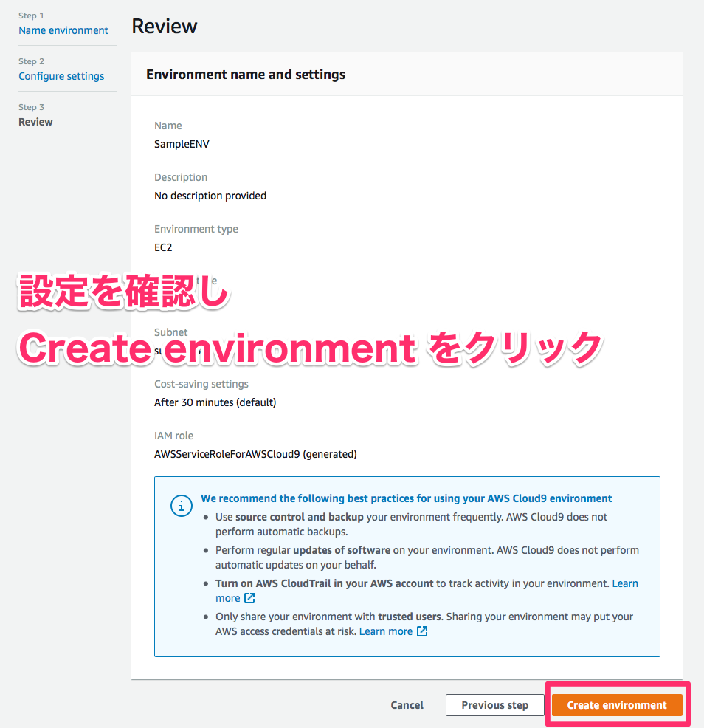
Task: Select the SampleENV name value
Action: (x=182, y=144)
